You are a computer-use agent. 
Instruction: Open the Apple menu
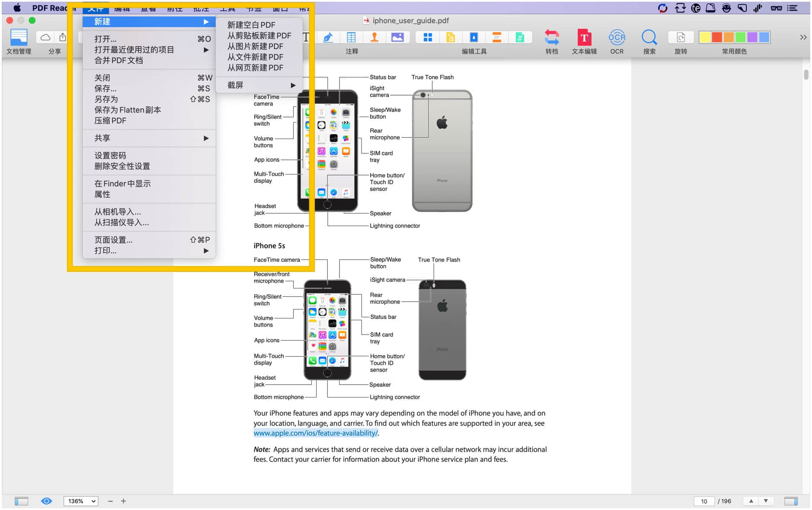click(17, 8)
